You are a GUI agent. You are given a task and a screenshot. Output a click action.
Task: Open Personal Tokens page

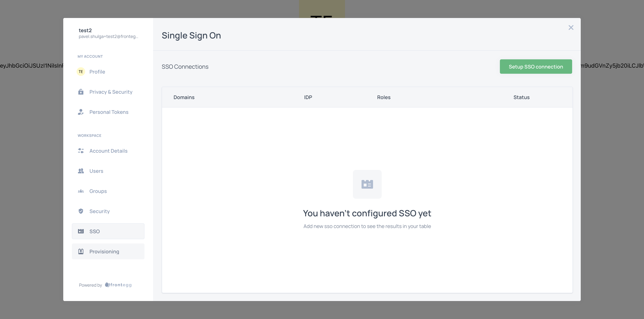pyautogui.click(x=109, y=112)
